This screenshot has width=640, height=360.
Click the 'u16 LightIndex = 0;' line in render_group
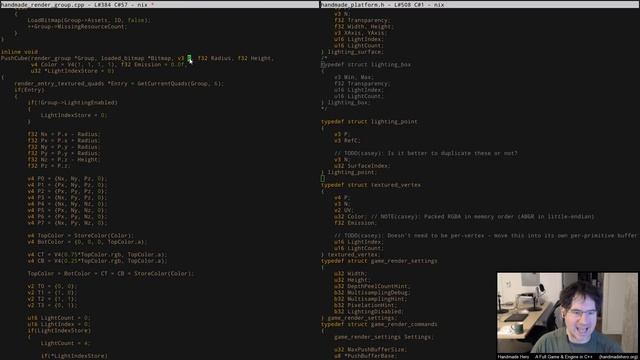click(59, 324)
